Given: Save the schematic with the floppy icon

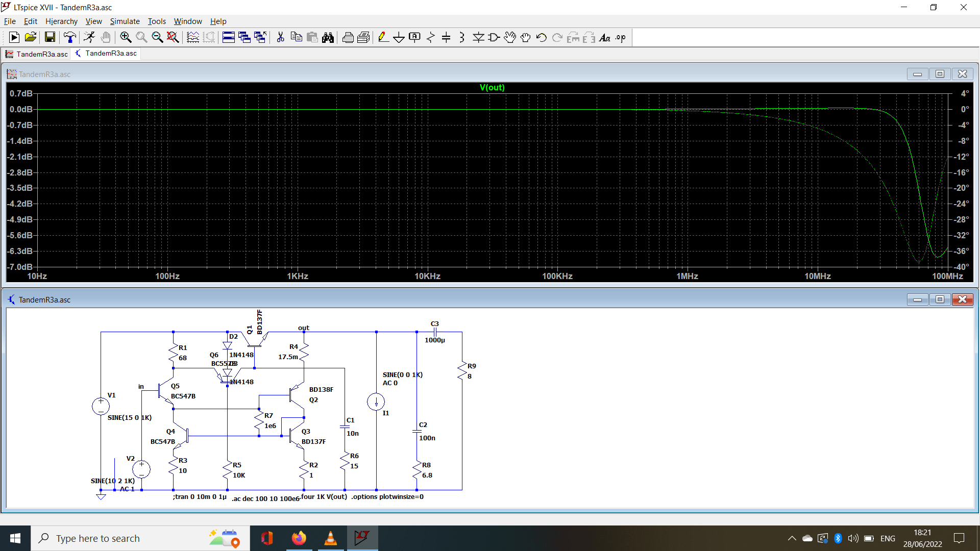Looking at the screenshot, I should [50, 37].
